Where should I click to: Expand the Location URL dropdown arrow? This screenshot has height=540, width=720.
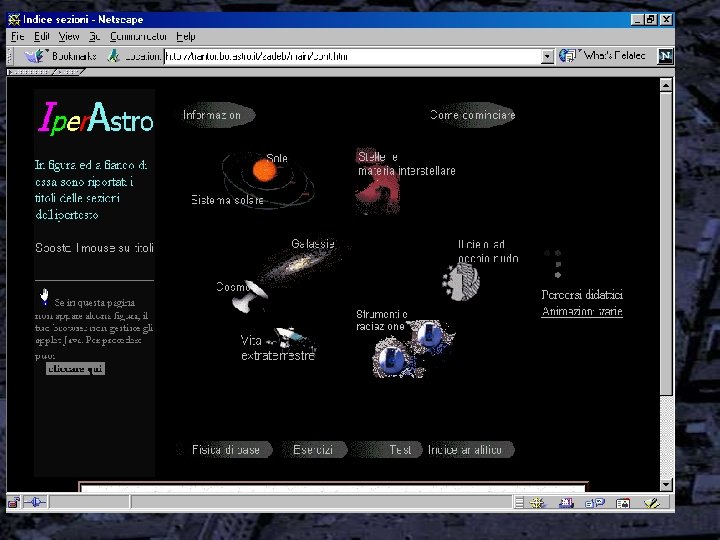click(x=547, y=56)
